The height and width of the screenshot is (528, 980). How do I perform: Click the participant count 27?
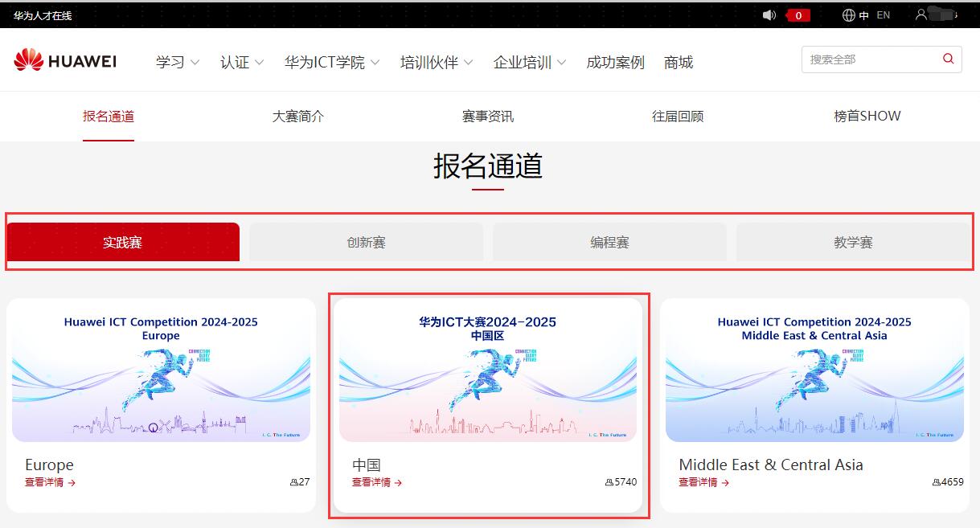(304, 482)
